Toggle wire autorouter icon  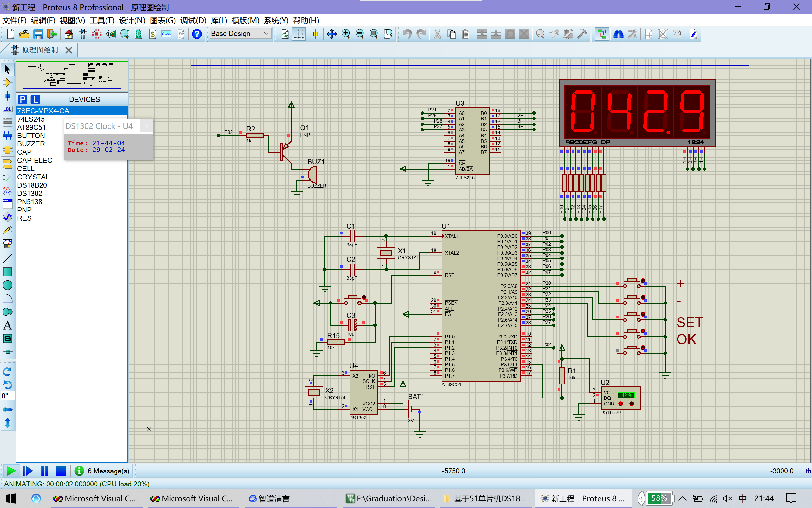[602, 34]
